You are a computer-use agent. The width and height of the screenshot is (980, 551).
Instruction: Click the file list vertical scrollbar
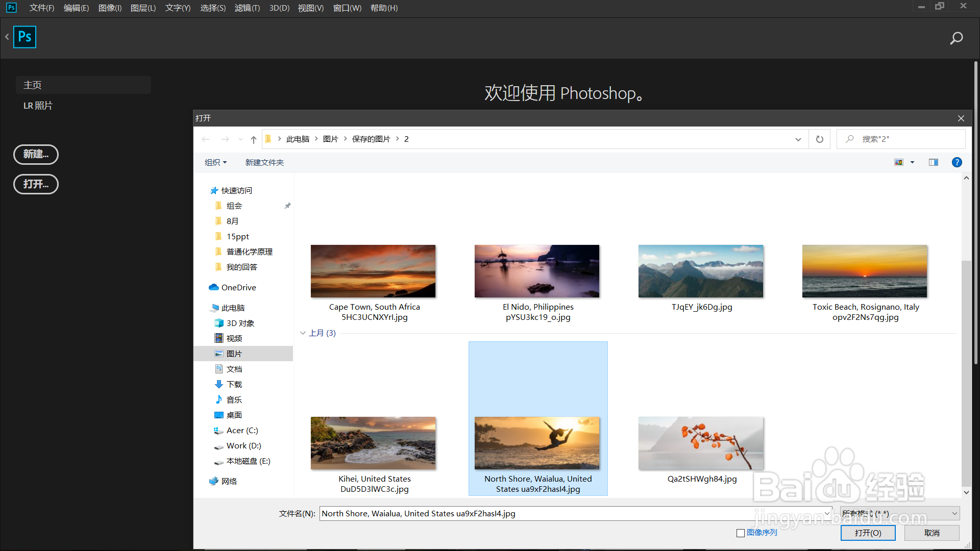pos(966,372)
